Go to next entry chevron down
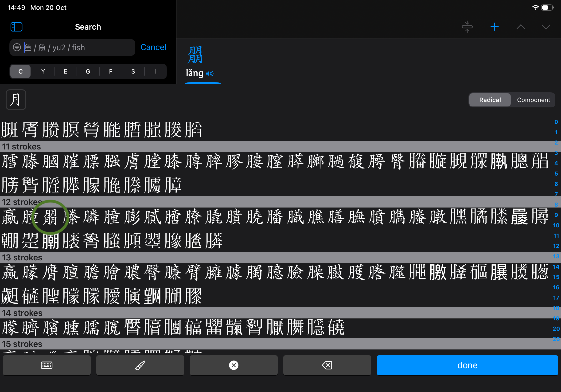Viewport: 561px width, 392px height. point(545,27)
